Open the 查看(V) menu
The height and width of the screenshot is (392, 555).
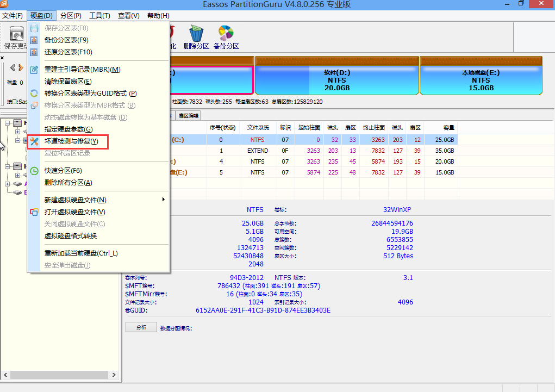tap(128, 16)
